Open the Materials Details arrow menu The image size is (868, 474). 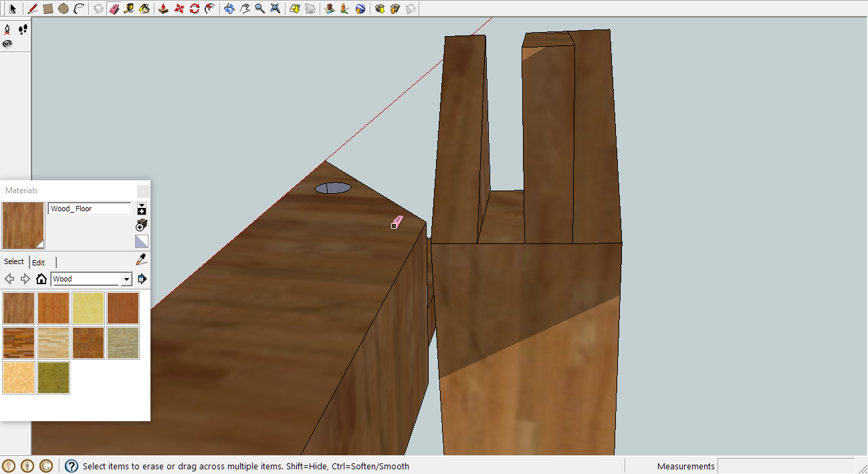click(x=142, y=279)
